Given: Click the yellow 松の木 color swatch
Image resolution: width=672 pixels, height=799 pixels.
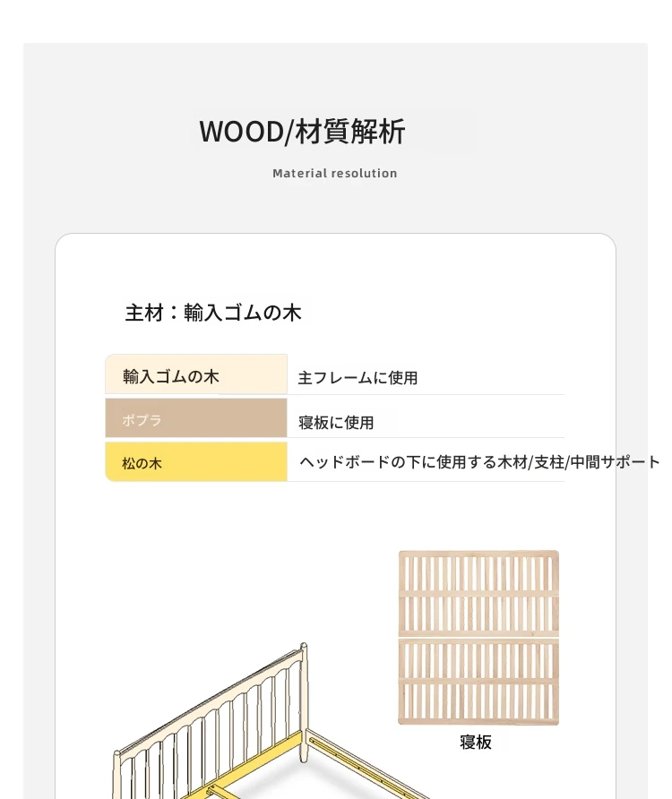Looking at the screenshot, I should tap(196, 461).
